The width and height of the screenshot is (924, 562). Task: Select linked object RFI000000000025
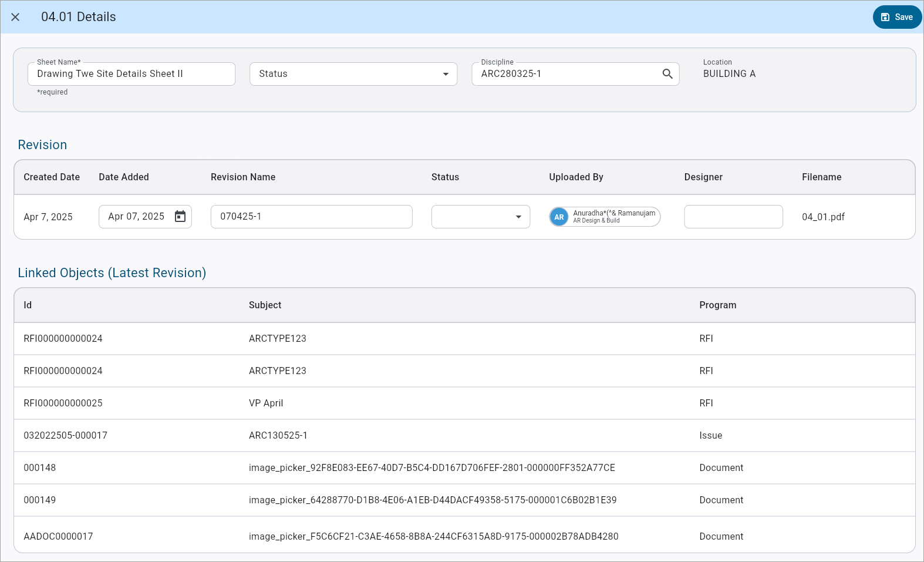[63, 403]
